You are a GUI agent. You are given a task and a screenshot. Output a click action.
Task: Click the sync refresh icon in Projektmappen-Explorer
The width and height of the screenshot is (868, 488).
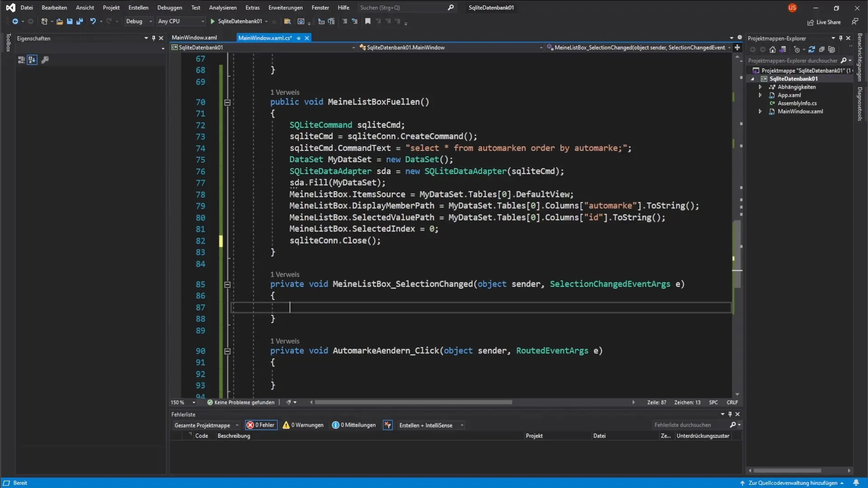click(811, 50)
